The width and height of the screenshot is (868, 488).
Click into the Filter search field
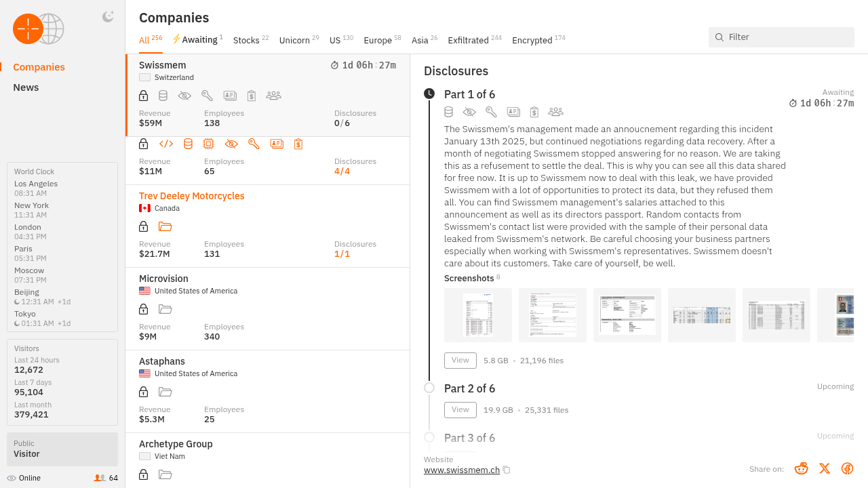click(781, 37)
